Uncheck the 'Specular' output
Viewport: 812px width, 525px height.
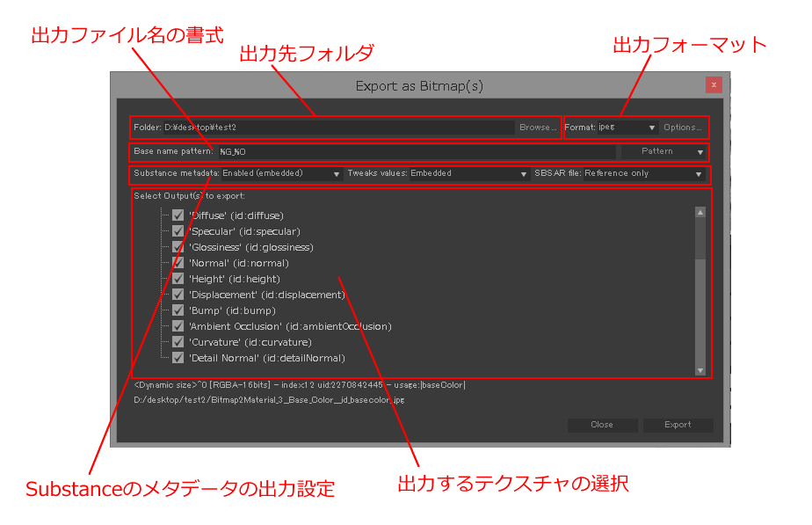178,231
